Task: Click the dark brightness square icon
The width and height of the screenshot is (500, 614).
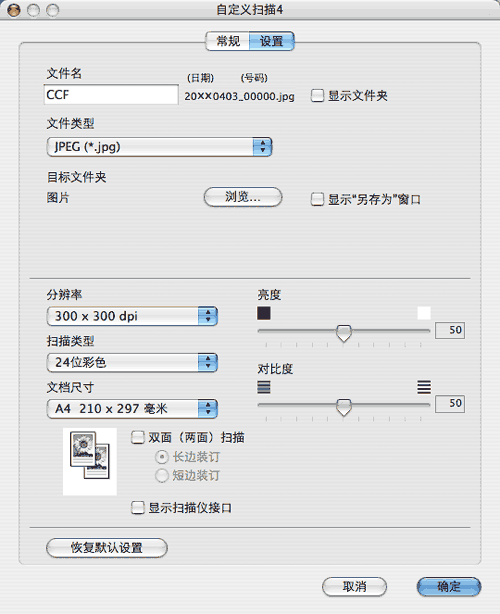Action: click(264, 313)
